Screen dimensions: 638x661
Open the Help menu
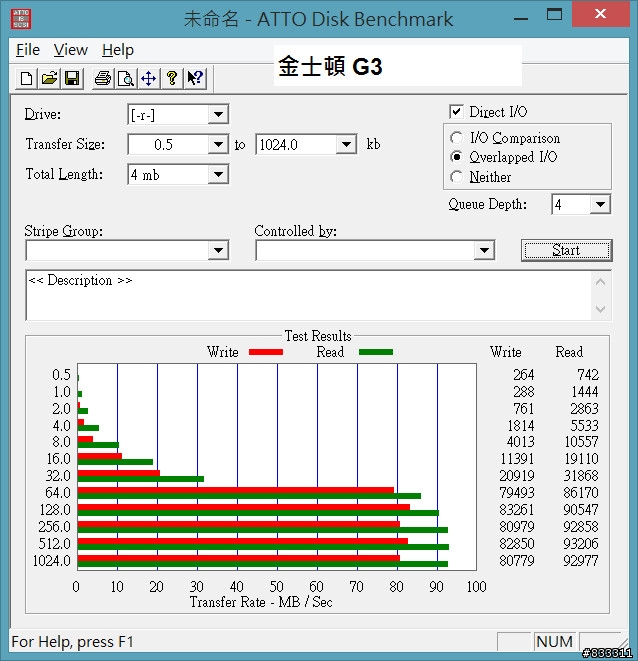(118, 50)
